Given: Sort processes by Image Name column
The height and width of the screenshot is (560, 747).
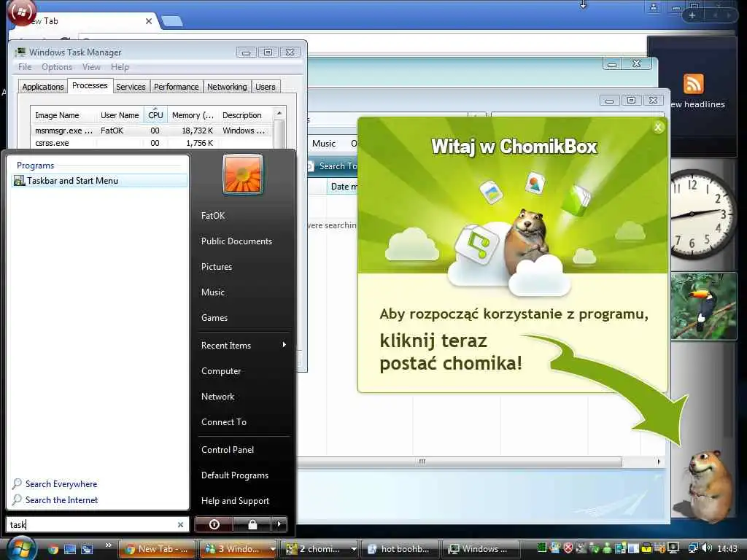Looking at the screenshot, I should coord(64,115).
